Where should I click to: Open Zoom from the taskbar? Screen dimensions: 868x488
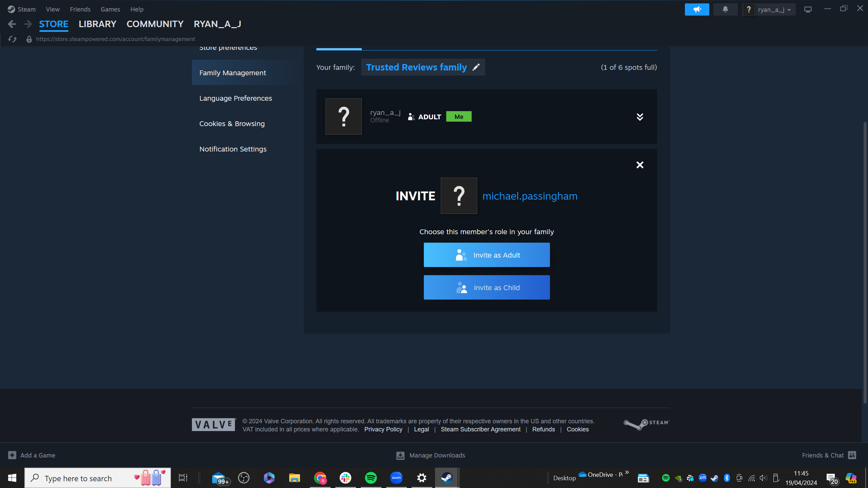point(396,478)
